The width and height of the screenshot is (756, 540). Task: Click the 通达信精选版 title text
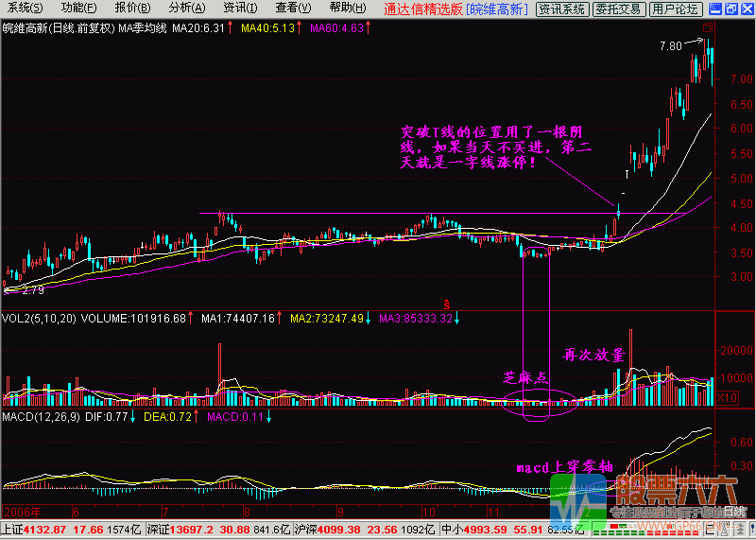(423, 9)
